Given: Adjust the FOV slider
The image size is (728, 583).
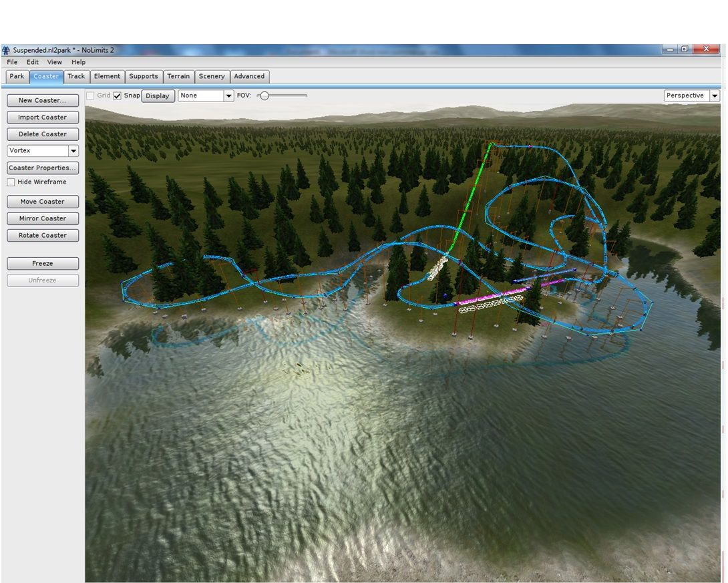Looking at the screenshot, I should point(265,95).
